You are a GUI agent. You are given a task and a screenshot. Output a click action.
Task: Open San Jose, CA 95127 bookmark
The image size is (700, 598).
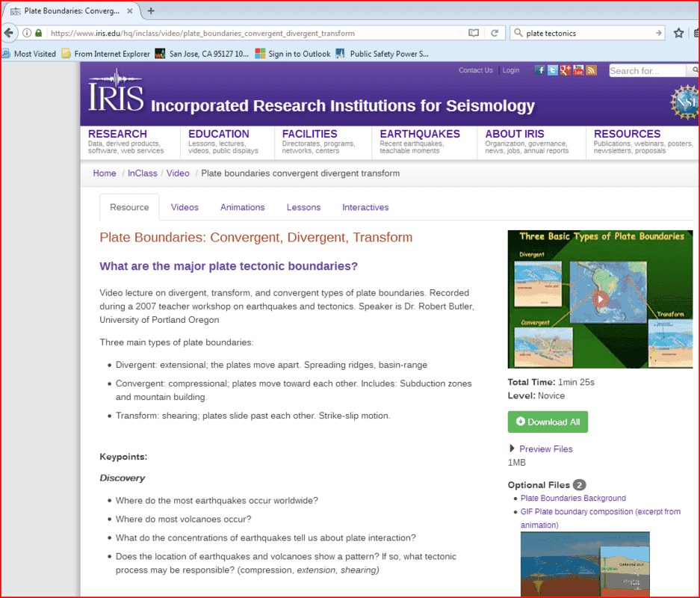pyautogui.click(x=202, y=54)
